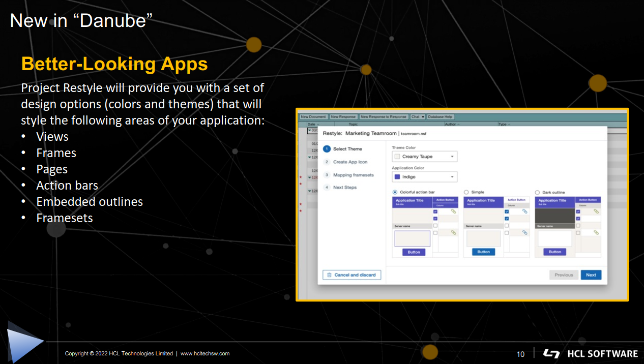Click the step 1 circle for Select Theme

pyautogui.click(x=327, y=149)
